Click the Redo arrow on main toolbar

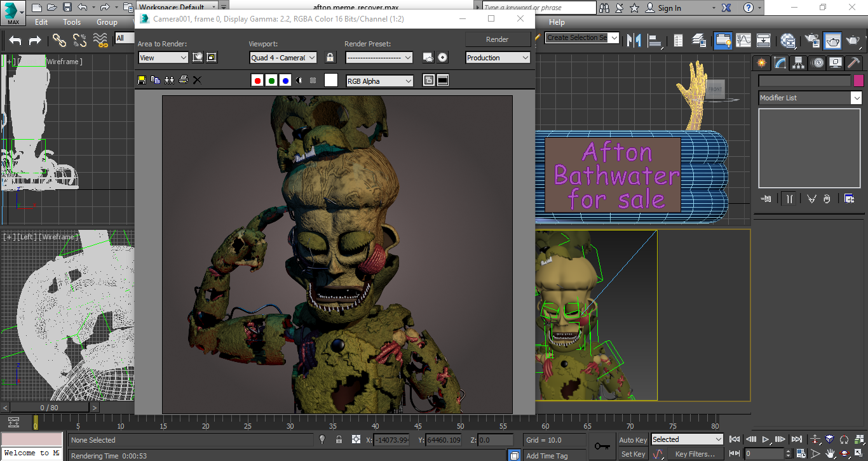(x=35, y=41)
